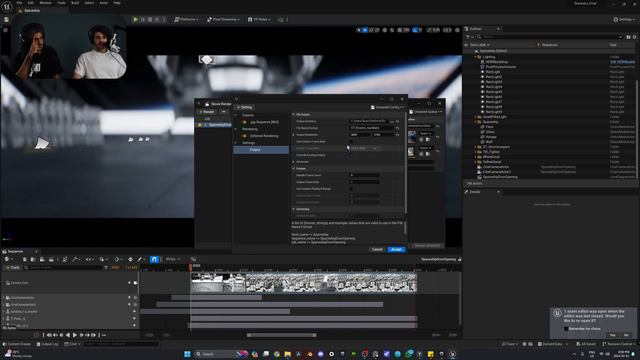Select Deferred Rendering in settings list
The image size is (640, 360).
264,136
